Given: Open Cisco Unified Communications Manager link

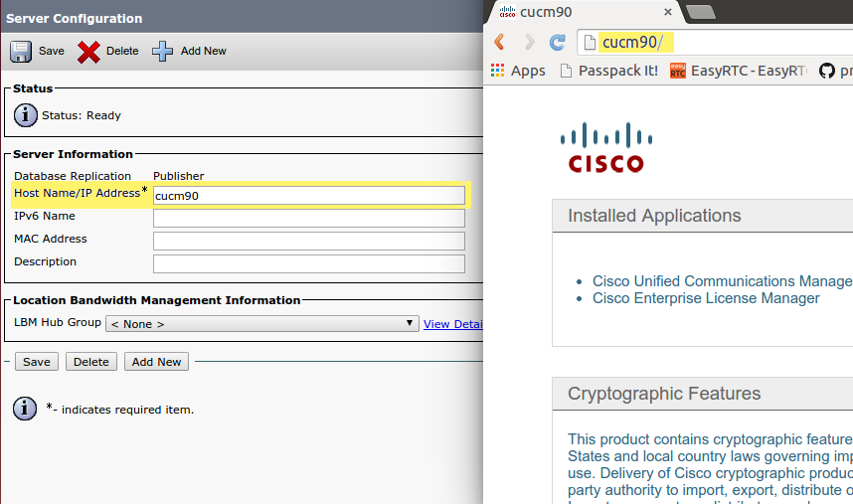Looking at the screenshot, I should pyautogui.click(x=723, y=281).
